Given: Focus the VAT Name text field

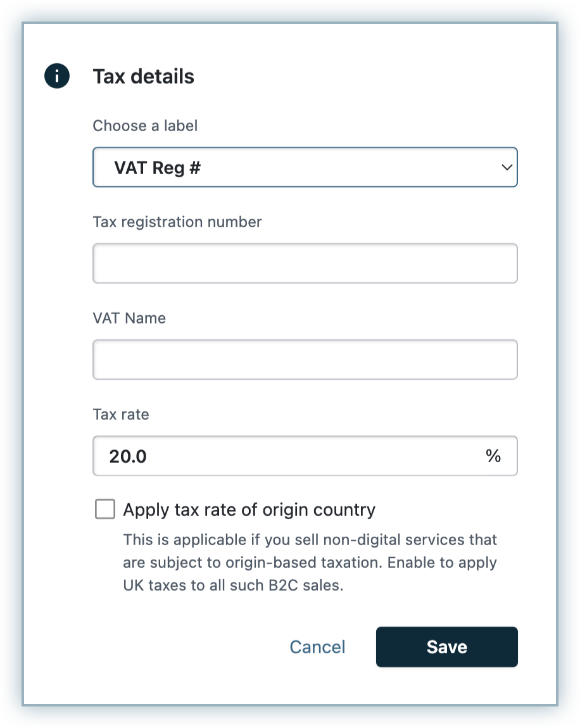Looking at the screenshot, I should coord(305,360).
